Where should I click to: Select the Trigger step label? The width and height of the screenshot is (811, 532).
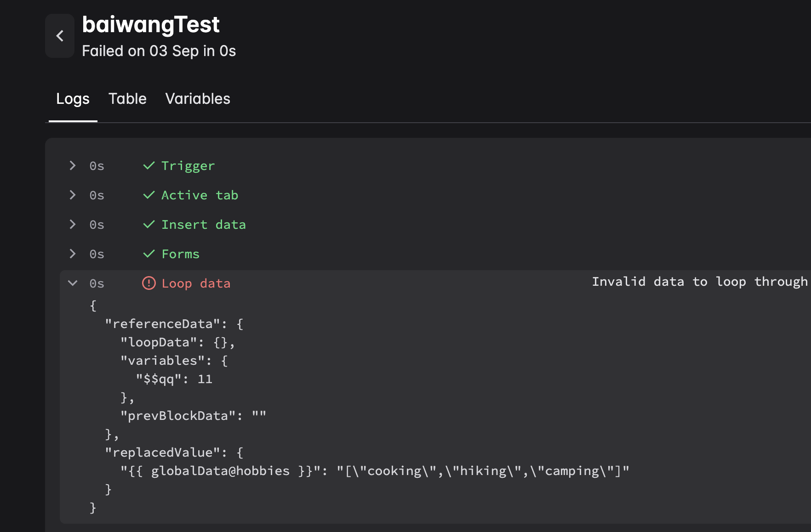click(x=188, y=165)
